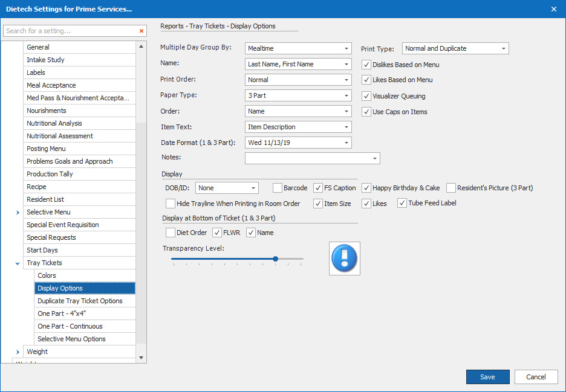Open the Notes dropdown
Image resolution: width=566 pixels, height=392 pixels.
click(313, 158)
